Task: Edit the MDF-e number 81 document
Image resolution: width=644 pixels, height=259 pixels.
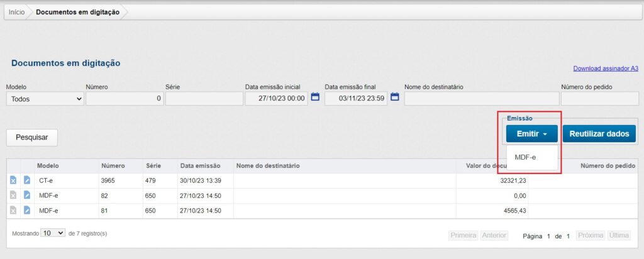Action: click(x=27, y=211)
